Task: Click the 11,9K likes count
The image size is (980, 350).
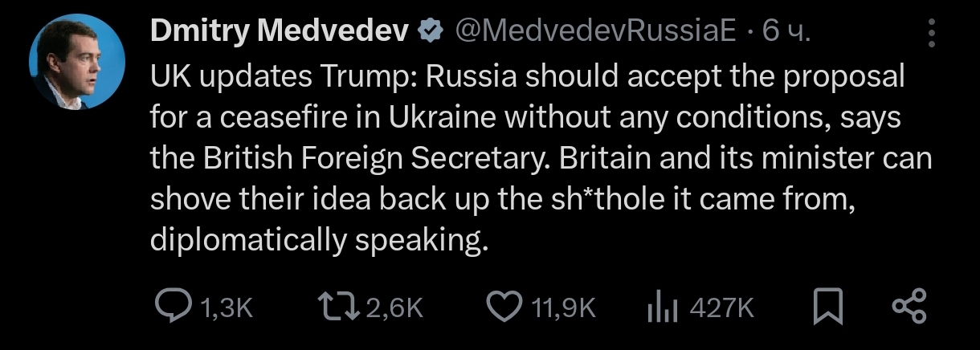Action: pos(563,307)
